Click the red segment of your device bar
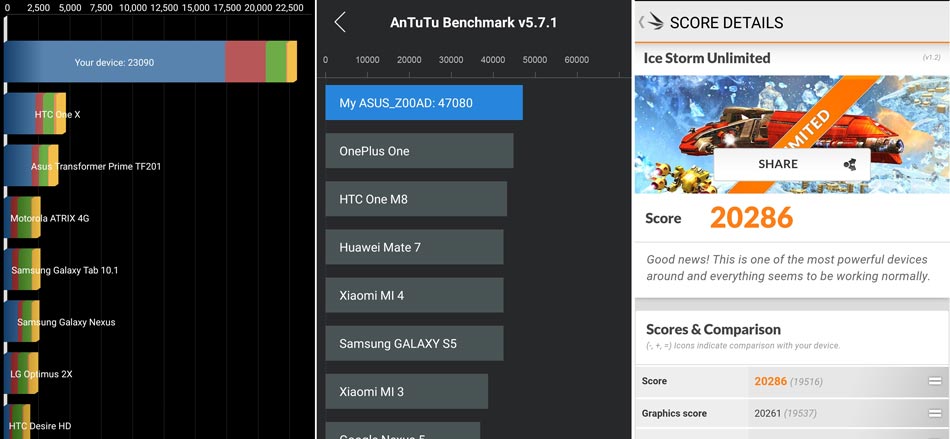The height and width of the screenshot is (439, 950). pos(245,62)
